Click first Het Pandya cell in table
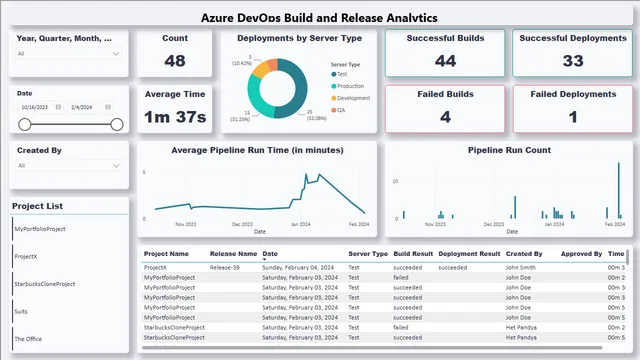This screenshot has width=640, height=360. 521,327
